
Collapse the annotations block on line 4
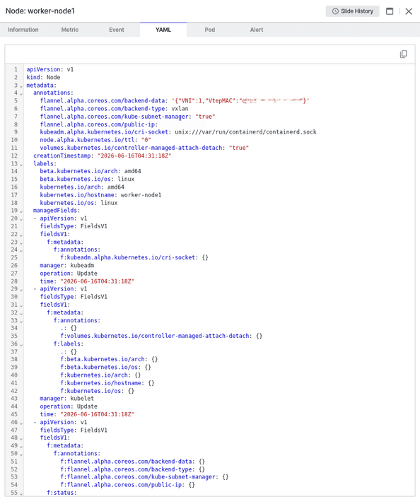point(21,94)
